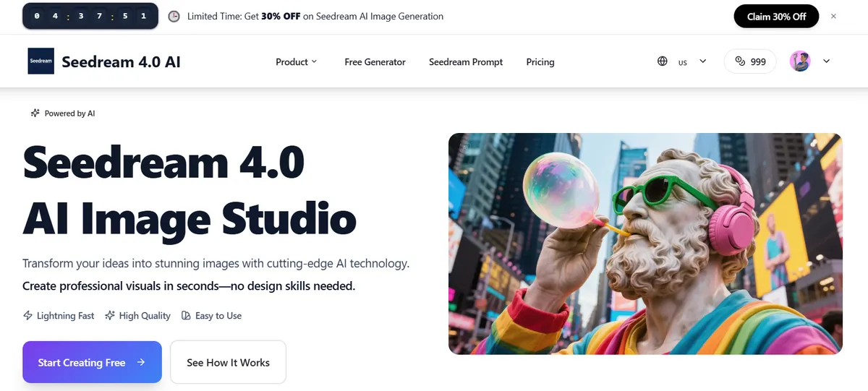Screen dimensions: 868x391
Task: Click the credits coin icon showing 999
Action: click(739, 61)
